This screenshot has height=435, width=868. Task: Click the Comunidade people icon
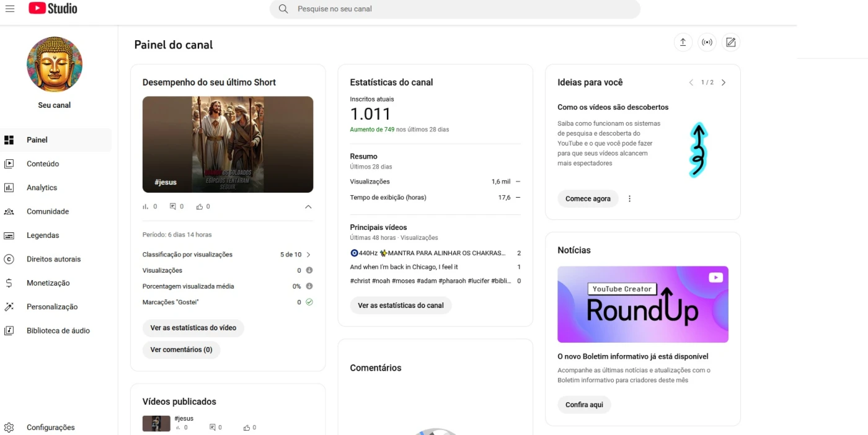point(9,211)
